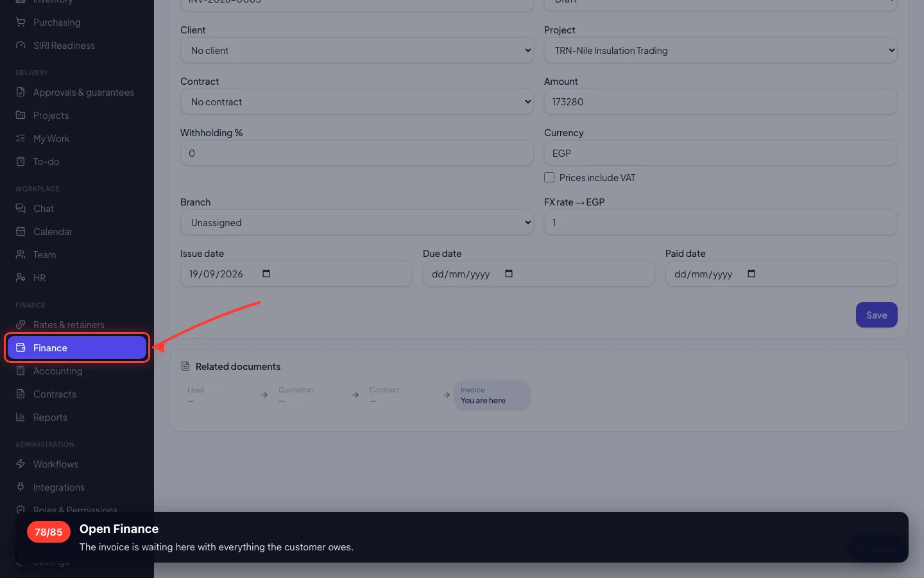Go to Contracts page
Viewport: 924px width, 578px height.
(77, 394)
